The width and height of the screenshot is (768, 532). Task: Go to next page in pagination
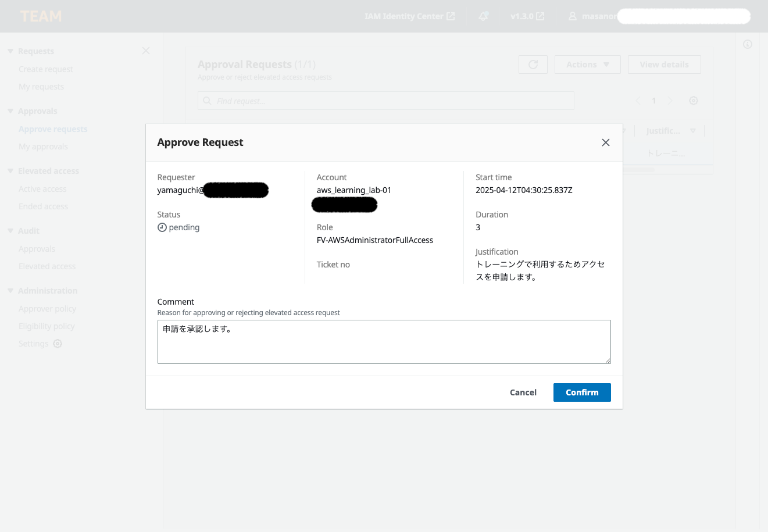(670, 101)
